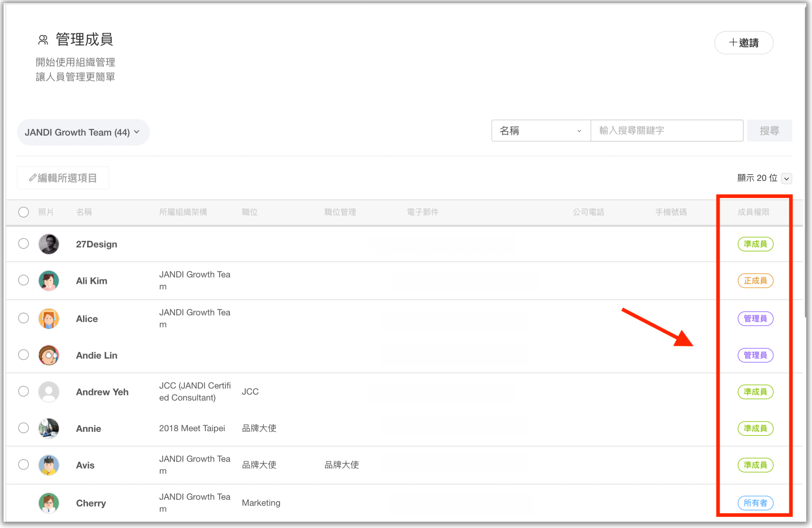The image size is (812, 528).
Task: Click Avis's avatar icon
Action: (x=49, y=465)
